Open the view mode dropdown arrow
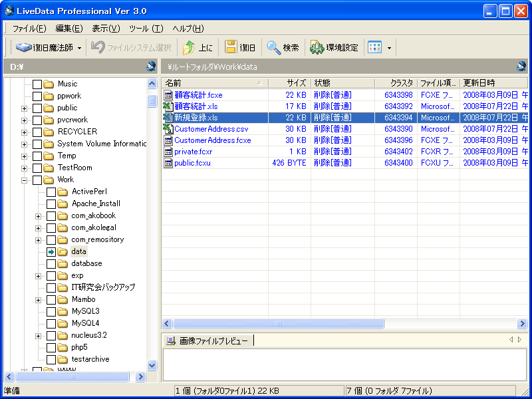 point(389,48)
